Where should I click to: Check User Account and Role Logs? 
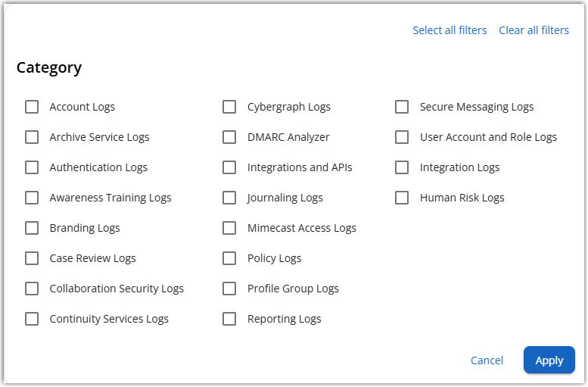pyautogui.click(x=402, y=137)
